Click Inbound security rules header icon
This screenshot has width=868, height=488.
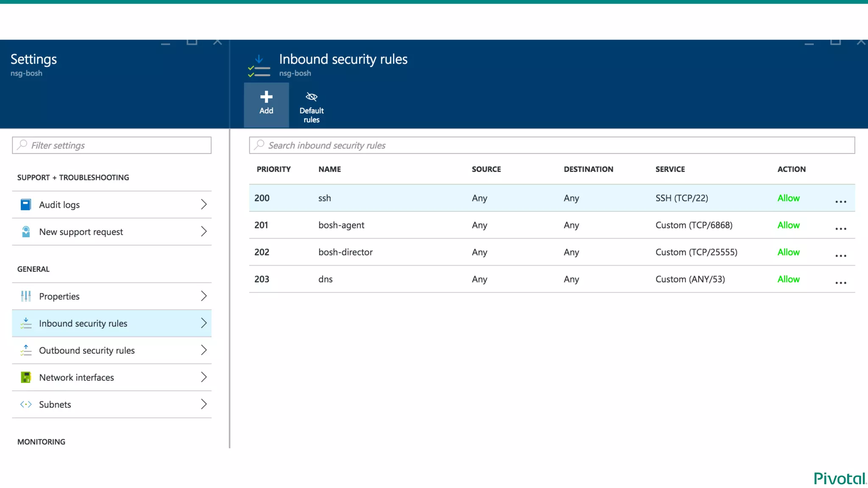(x=259, y=66)
